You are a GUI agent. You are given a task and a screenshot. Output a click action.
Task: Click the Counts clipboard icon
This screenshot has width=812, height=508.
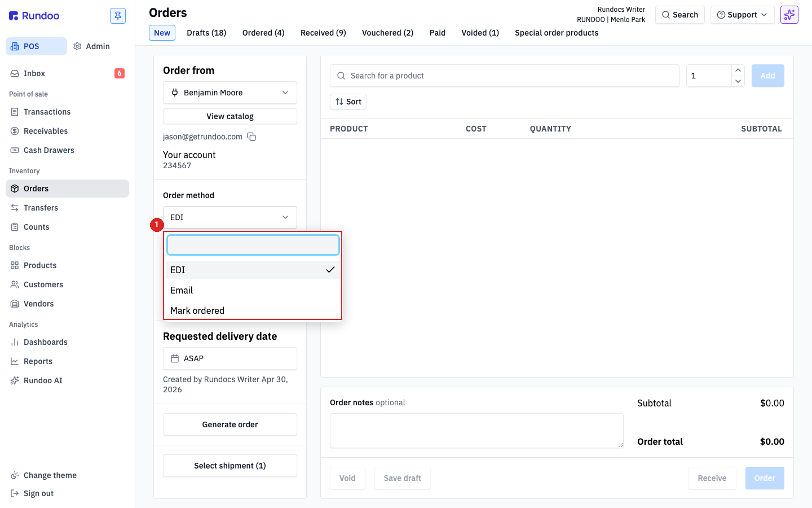pyautogui.click(x=15, y=227)
